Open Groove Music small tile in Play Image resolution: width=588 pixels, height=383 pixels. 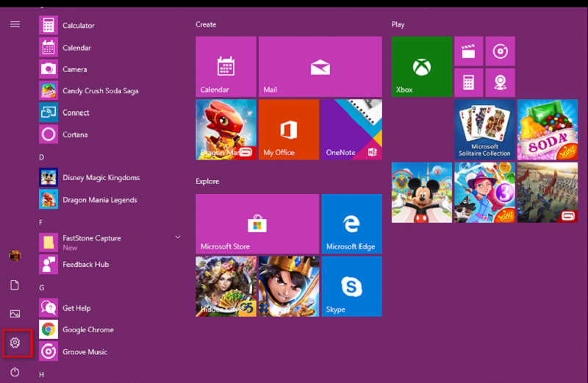tap(501, 51)
